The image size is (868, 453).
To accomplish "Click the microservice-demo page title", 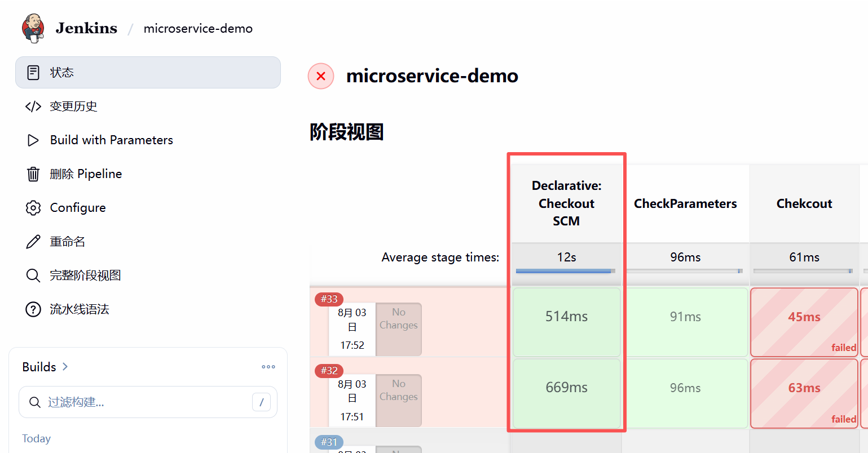I will point(432,76).
